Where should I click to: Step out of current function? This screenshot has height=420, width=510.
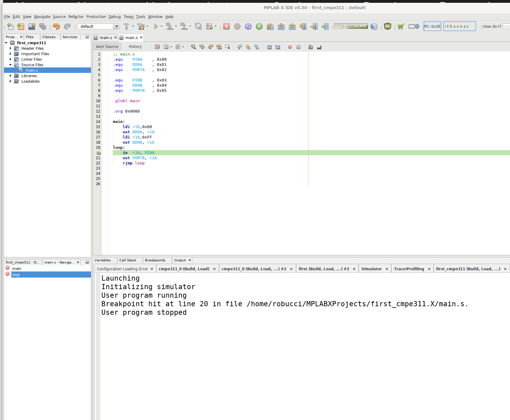tap(292, 27)
